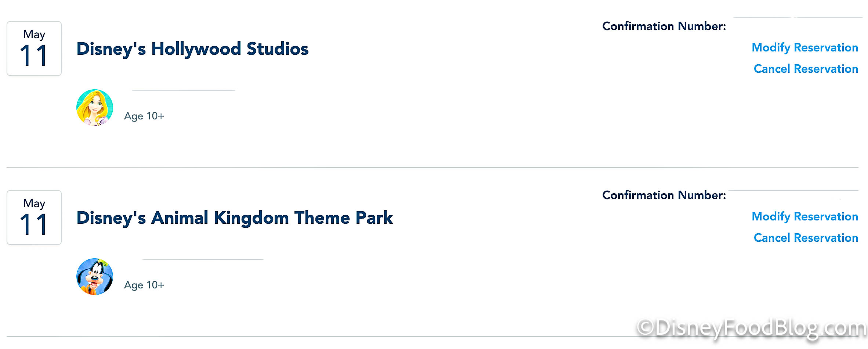Click the Goofy guest avatar
Screen dimensions: 868x349
click(95, 277)
